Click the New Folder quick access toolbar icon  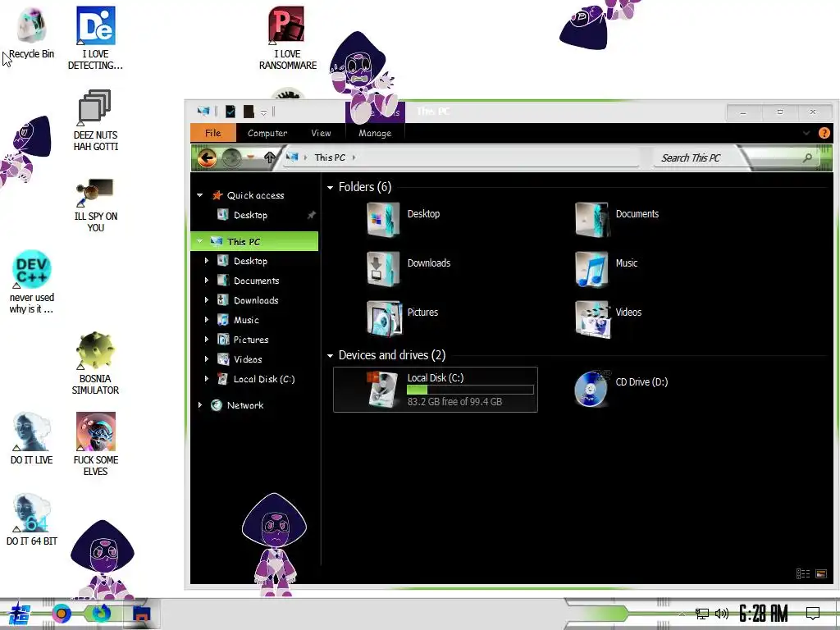pyautogui.click(x=249, y=112)
